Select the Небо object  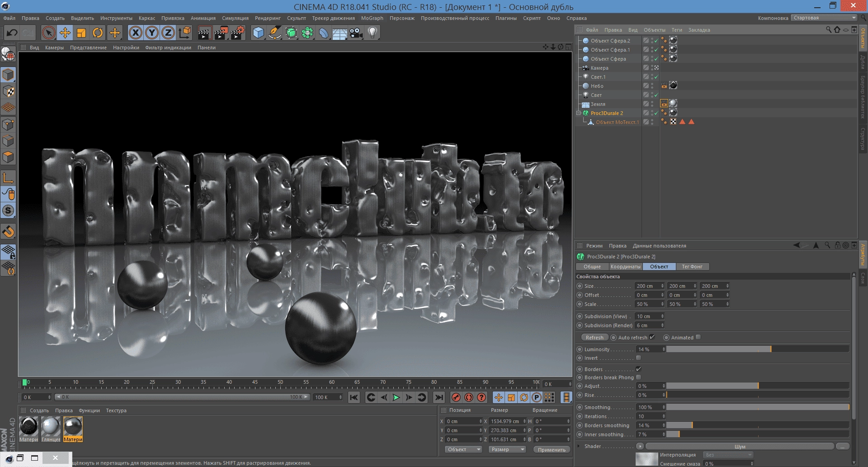[x=597, y=86]
